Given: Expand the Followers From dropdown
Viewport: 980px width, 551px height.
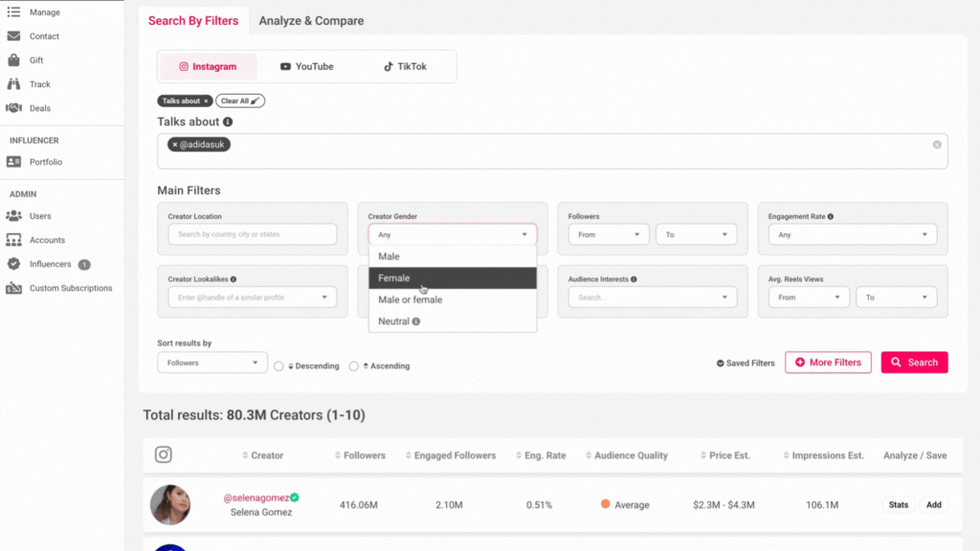Looking at the screenshot, I should pyautogui.click(x=609, y=233).
